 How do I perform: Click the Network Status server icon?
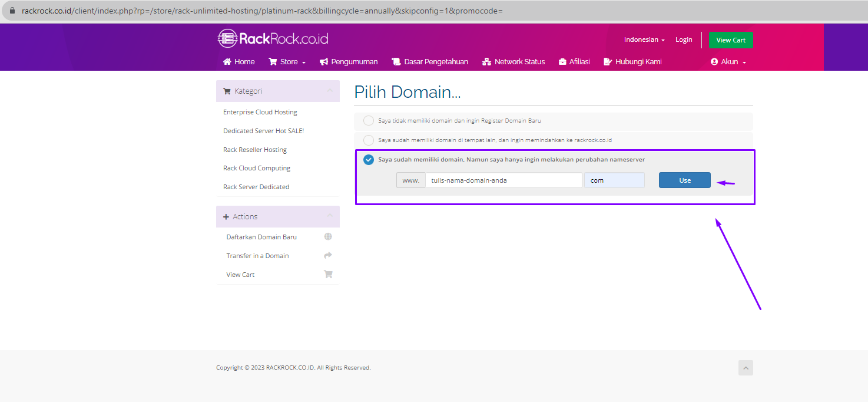pyautogui.click(x=486, y=62)
